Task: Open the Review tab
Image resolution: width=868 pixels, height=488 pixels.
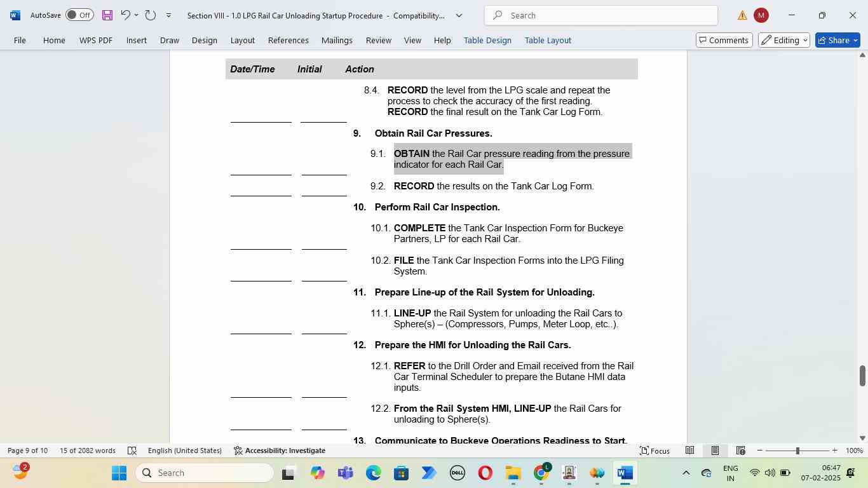Action: pos(379,40)
